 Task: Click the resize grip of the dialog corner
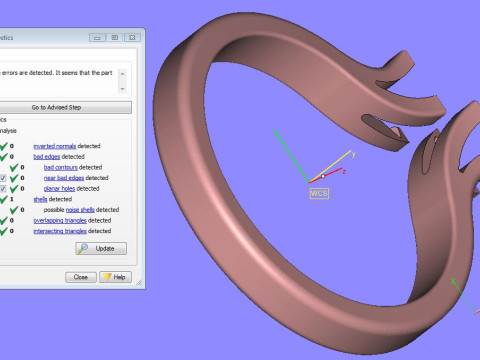click(139, 283)
